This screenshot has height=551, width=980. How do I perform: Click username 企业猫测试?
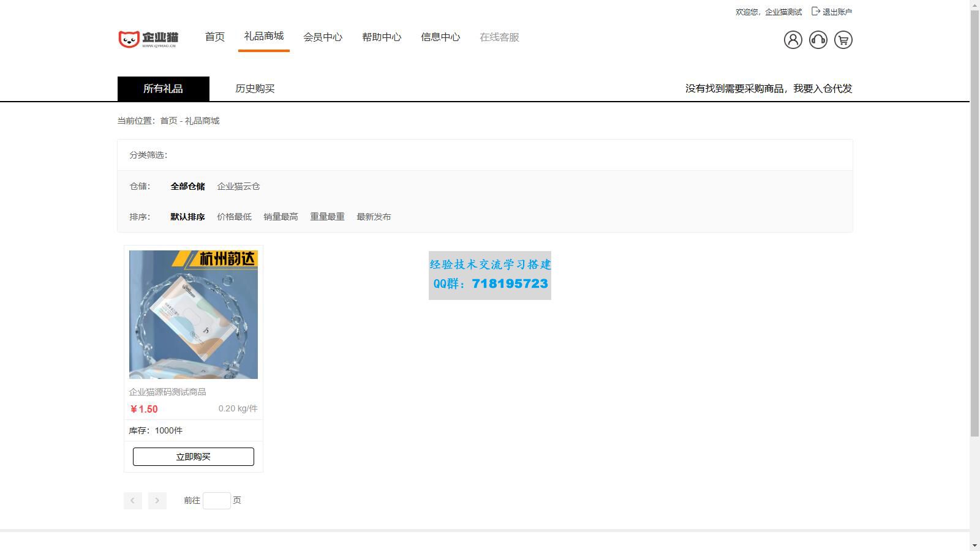(x=783, y=12)
